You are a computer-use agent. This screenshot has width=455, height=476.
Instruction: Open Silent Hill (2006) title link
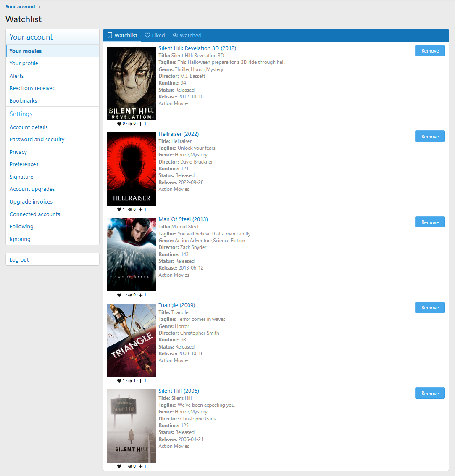pos(179,391)
